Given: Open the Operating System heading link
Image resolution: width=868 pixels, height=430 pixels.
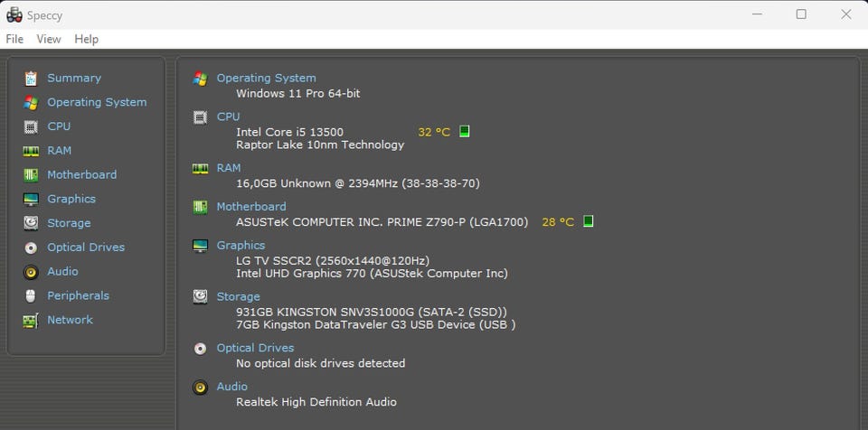Looking at the screenshot, I should click(266, 78).
